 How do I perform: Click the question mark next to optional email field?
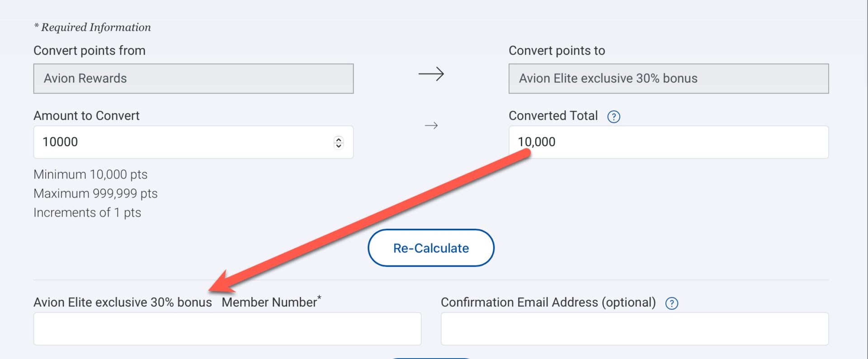(x=671, y=303)
